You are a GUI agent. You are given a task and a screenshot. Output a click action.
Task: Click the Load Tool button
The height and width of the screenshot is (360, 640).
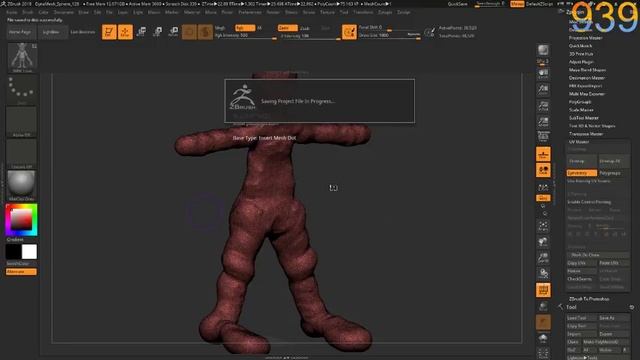(x=582, y=318)
